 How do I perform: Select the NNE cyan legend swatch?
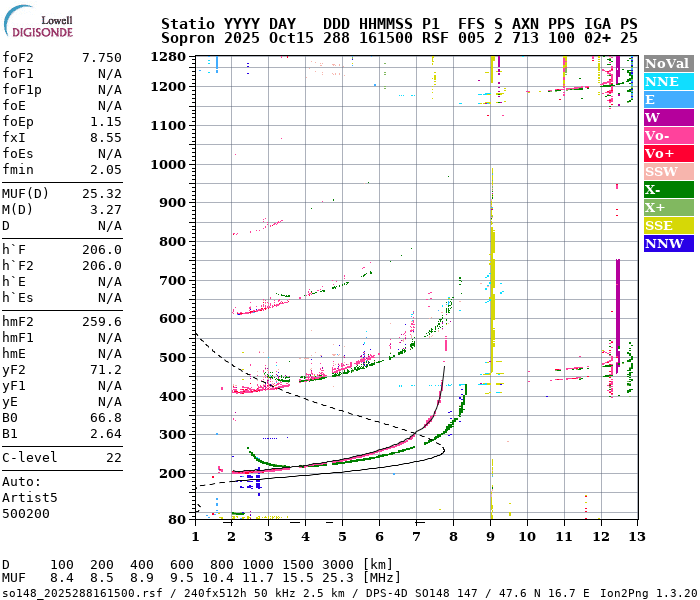(667, 81)
